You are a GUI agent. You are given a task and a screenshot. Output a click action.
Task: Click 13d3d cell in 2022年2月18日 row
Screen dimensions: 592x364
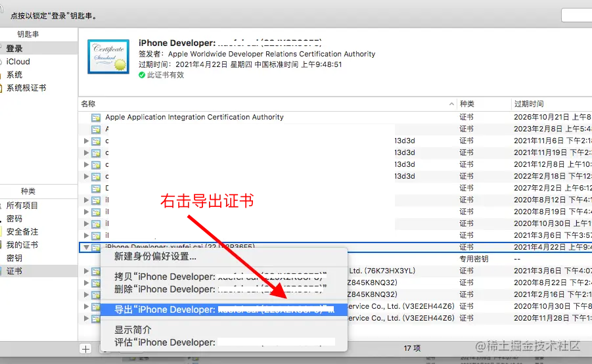[x=405, y=176]
